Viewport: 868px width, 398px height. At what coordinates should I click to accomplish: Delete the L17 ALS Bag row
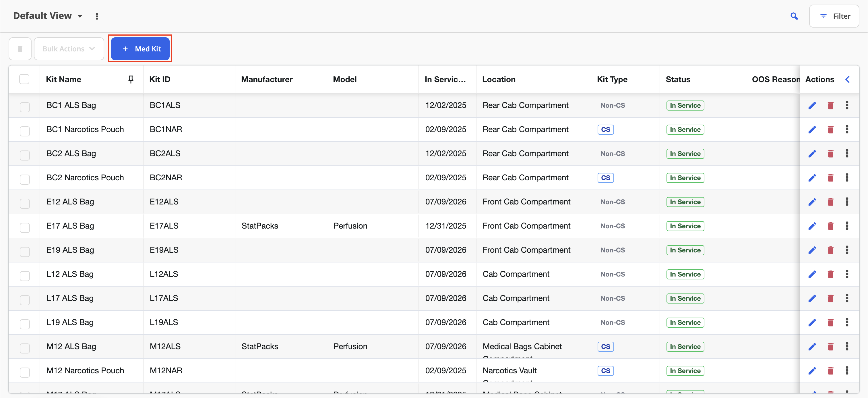[831, 298]
